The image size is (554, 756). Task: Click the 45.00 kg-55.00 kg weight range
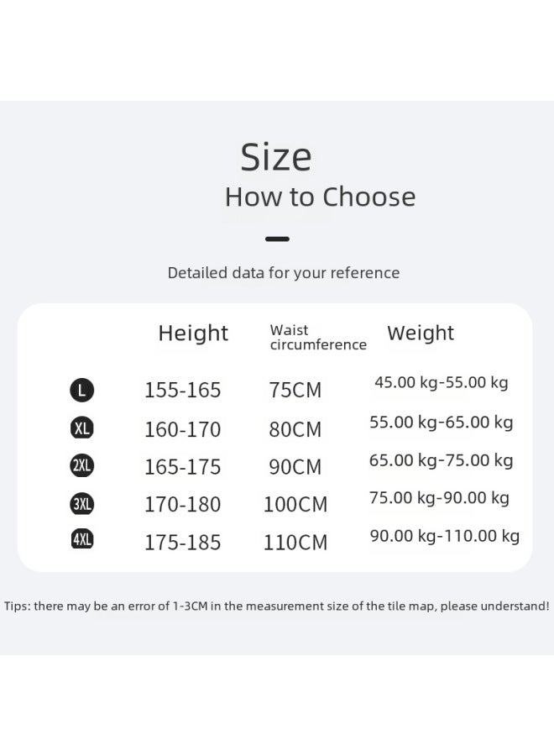(x=441, y=383)
